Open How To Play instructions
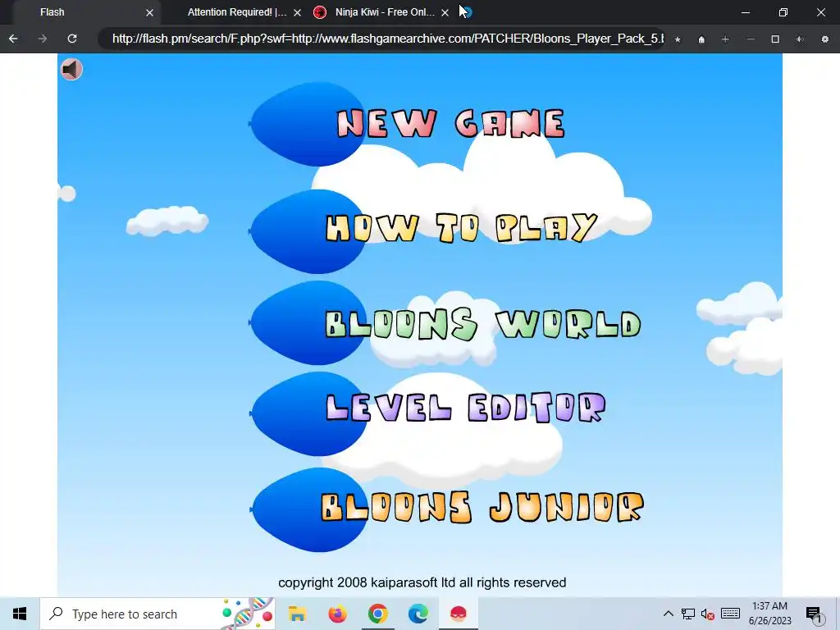The image size is (840, 630). tap(461, 228)
